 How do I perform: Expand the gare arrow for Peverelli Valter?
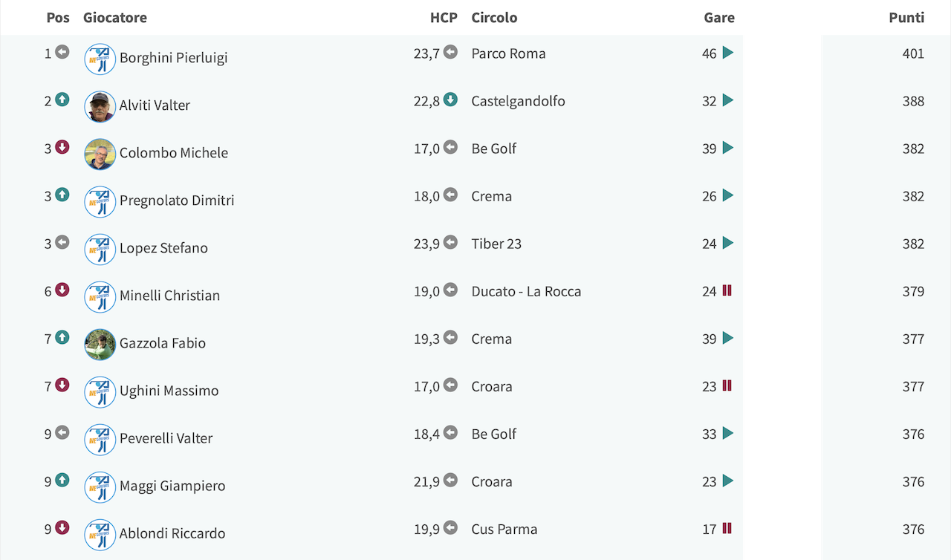pos(728,433)
